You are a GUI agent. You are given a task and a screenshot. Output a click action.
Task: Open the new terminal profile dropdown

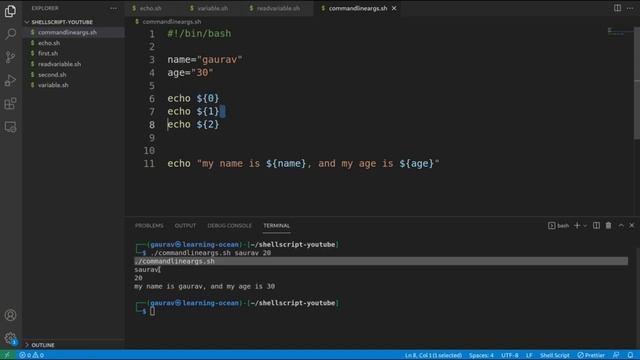[585, 226]
